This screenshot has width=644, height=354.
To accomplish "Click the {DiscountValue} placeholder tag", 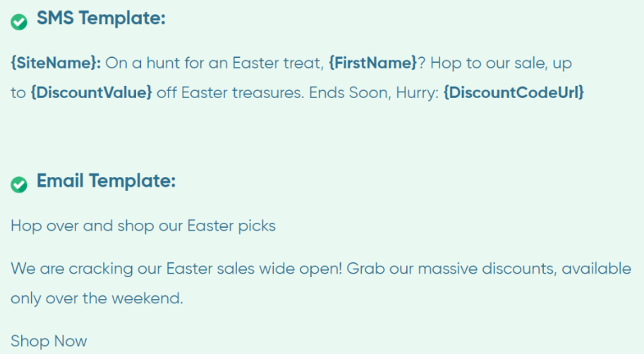I will 92,92.
